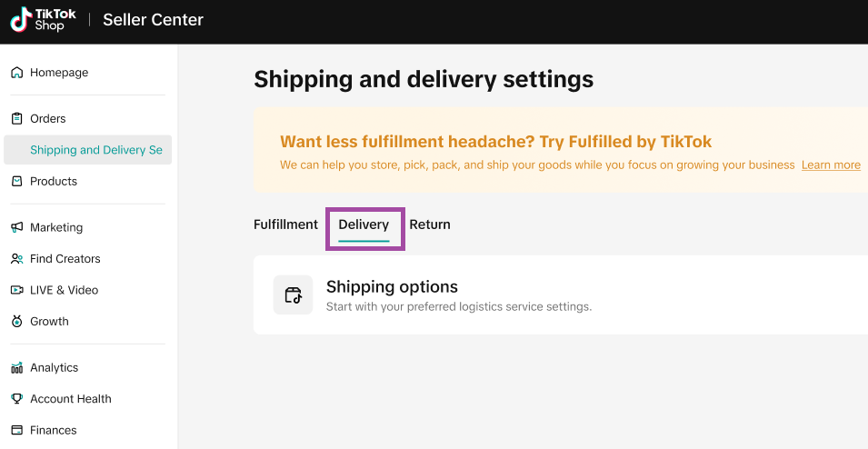Viewport: 868px width, 449px height.
Task: Click the Account Health trophy icon
Action: coord(16,399)
